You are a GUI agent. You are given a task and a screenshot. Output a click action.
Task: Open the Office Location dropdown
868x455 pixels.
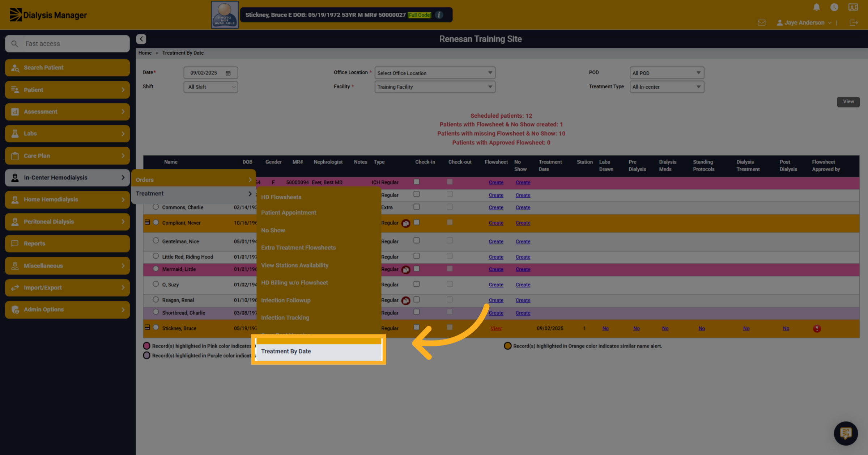435,73
